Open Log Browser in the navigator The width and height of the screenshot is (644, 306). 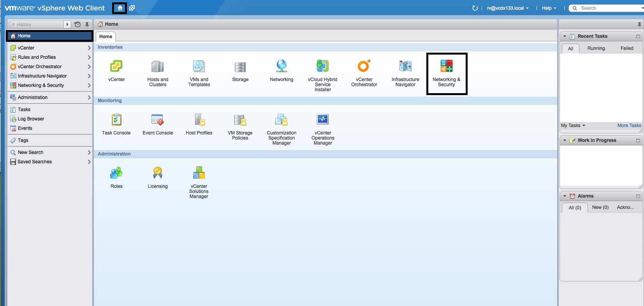(x=31, y=119)
